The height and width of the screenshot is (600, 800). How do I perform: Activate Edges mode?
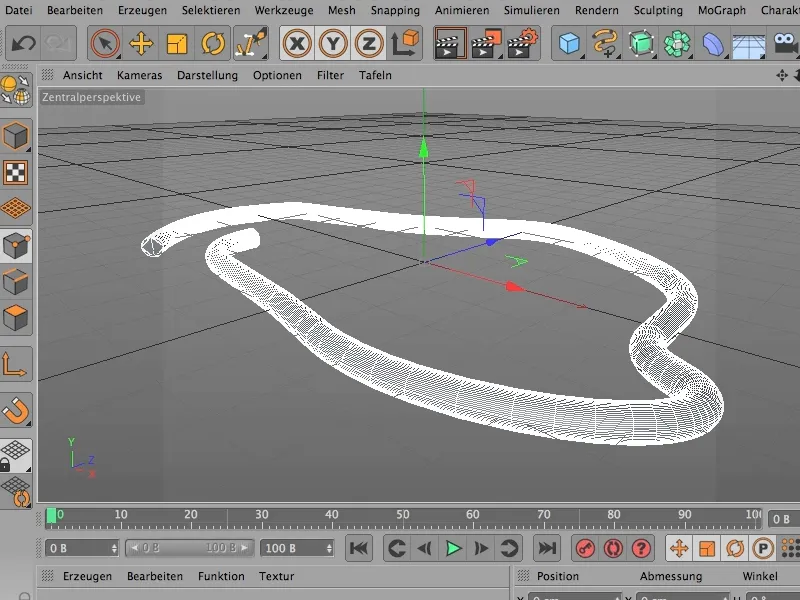16,282
